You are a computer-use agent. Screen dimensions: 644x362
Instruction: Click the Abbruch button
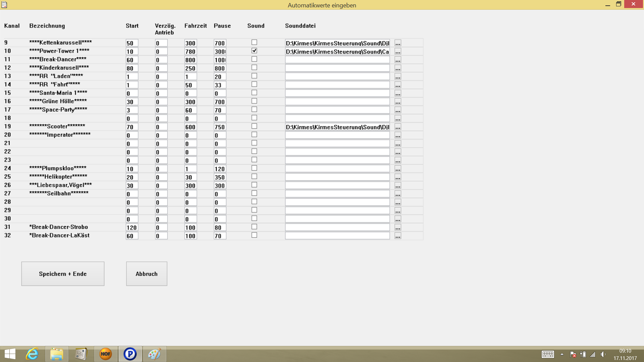click(x=147, y=274)
